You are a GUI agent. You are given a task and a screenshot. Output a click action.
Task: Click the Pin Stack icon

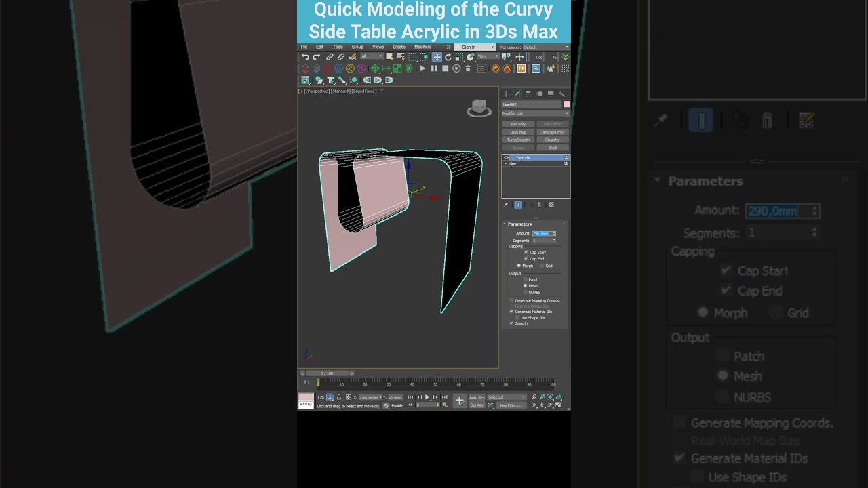(506, 205)
